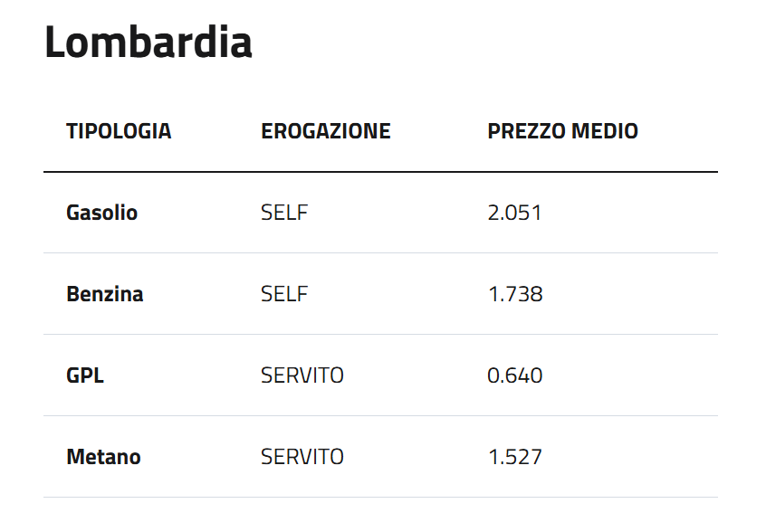Click SERVITO in the Metano row
The image size is (766, 532).
(302, 457)
